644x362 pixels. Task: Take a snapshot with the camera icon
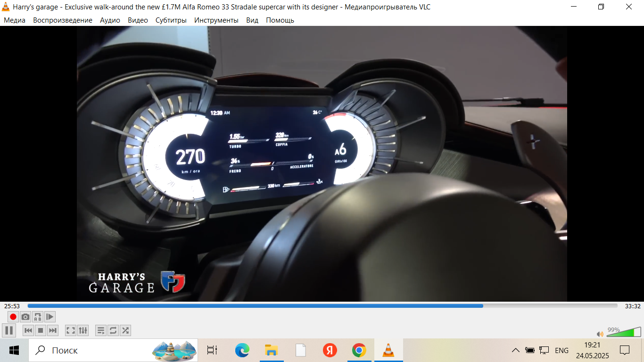pyautogui.click(x=25, y=317)
